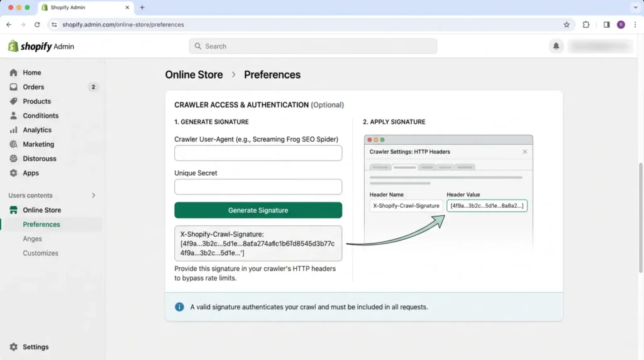The image size is (644, 360).
Task: Click the Analytics bar chart icon
Action: 14,130
